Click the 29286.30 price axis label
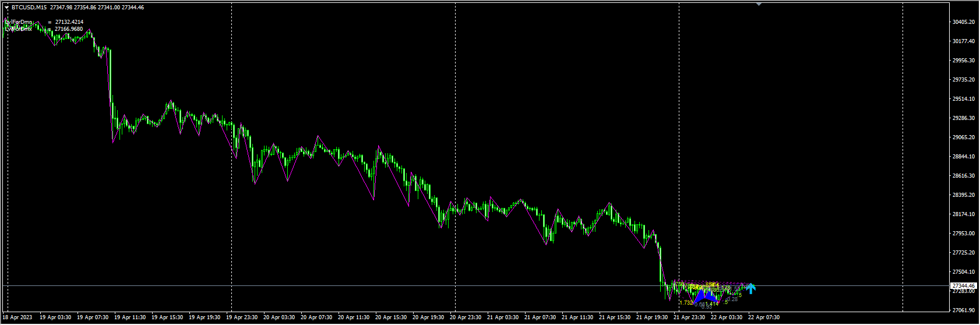The height and width of the screenshot is (325, 980). point(963,118)
